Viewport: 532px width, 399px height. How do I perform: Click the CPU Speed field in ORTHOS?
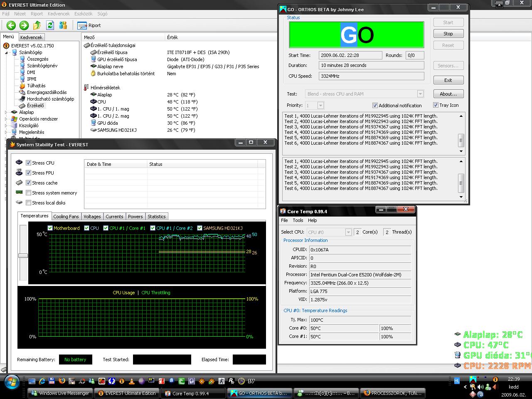point(371,76)
